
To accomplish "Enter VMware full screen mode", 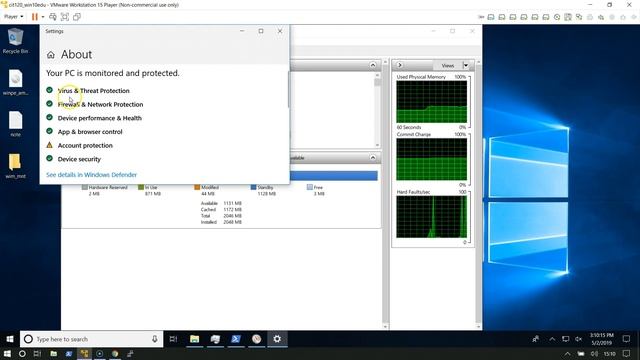I will 64,17.
